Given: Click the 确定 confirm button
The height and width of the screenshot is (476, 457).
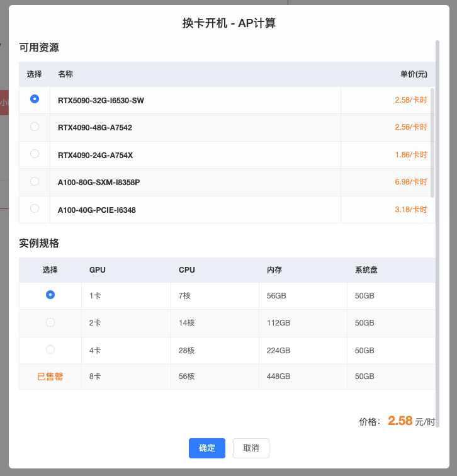Looking at the screenshot, I should (x=207, y=448).
